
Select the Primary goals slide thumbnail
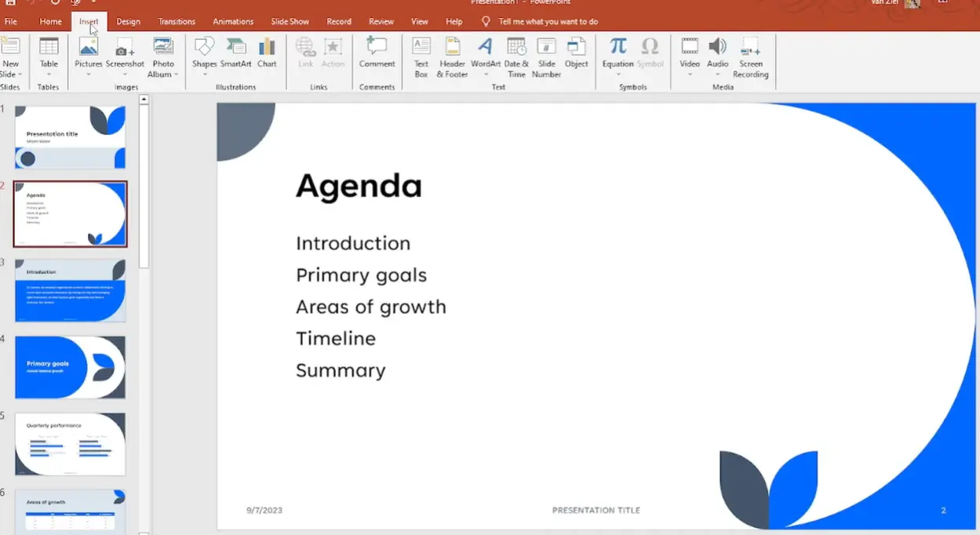tap(70, 366)
